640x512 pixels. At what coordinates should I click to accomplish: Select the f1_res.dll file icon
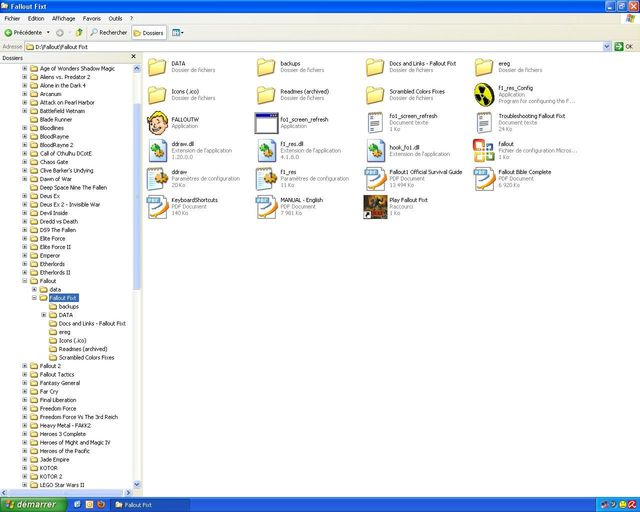(267, 151)
